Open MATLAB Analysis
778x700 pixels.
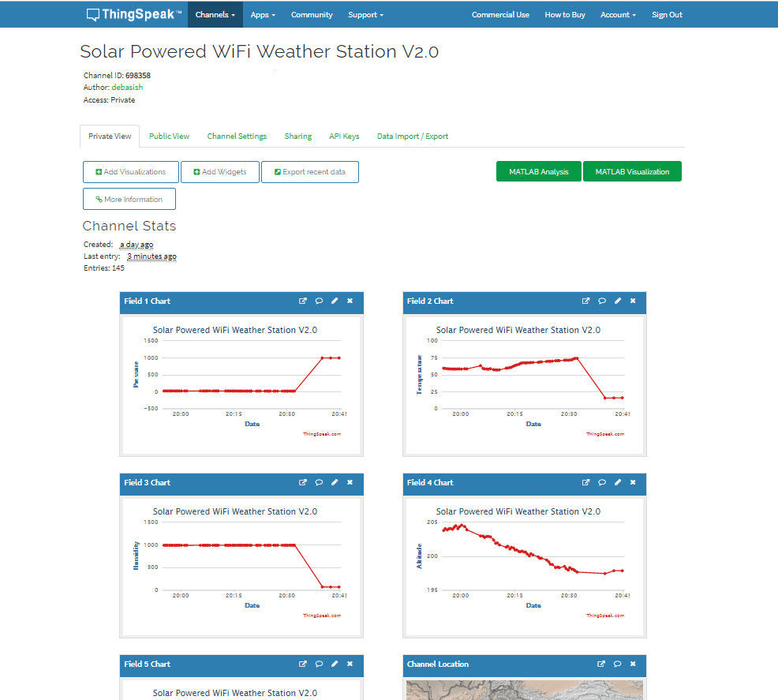(x=538, y=172)
